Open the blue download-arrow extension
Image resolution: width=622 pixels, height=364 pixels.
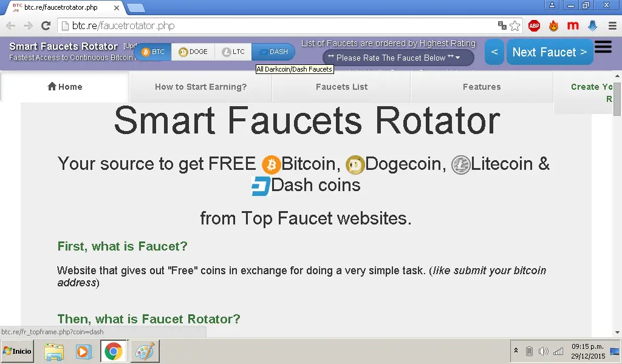[592, 26]
